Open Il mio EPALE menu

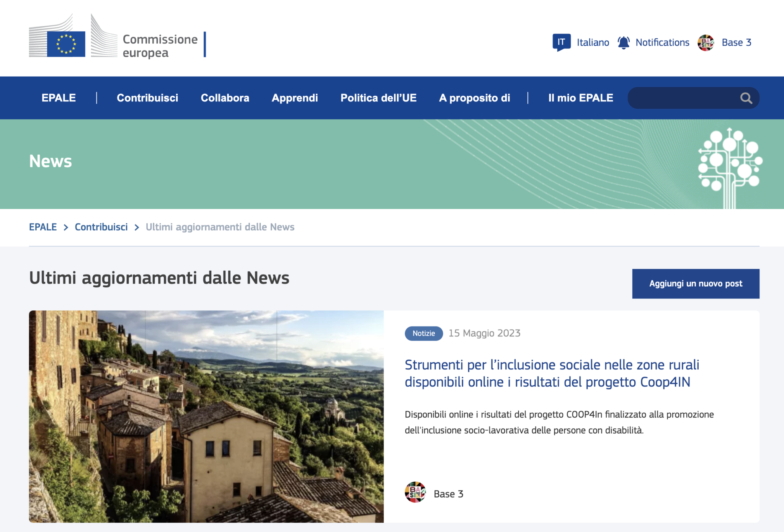point(581,98)
